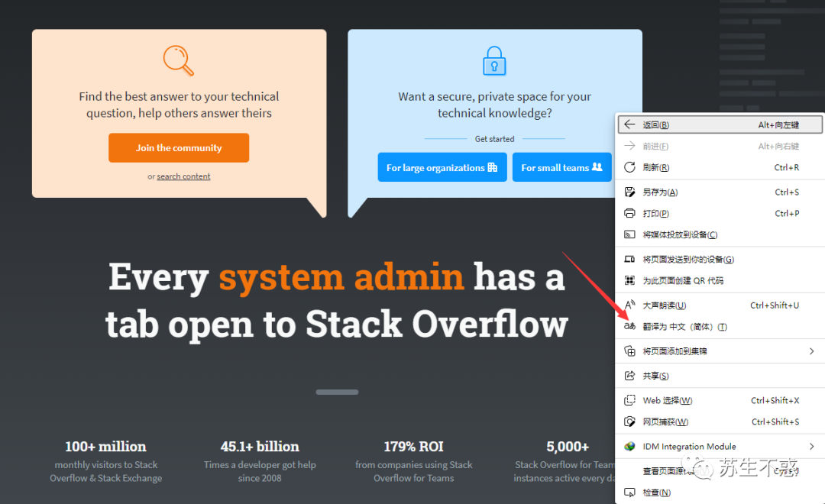Image resolution: width=825 pixels, height=504 pixels.
Task: Click the inspect icon beside 检查
Action: coord(629,493)
